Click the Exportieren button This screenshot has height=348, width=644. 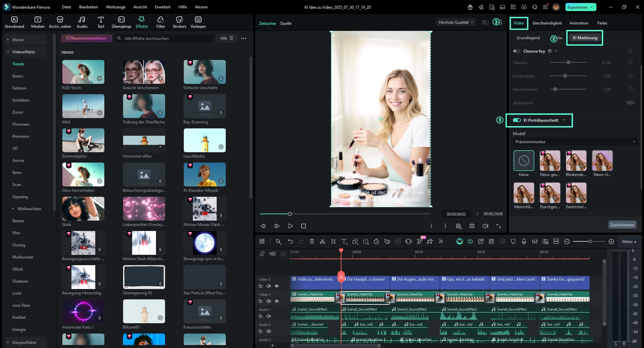click(x=578, y=7)
